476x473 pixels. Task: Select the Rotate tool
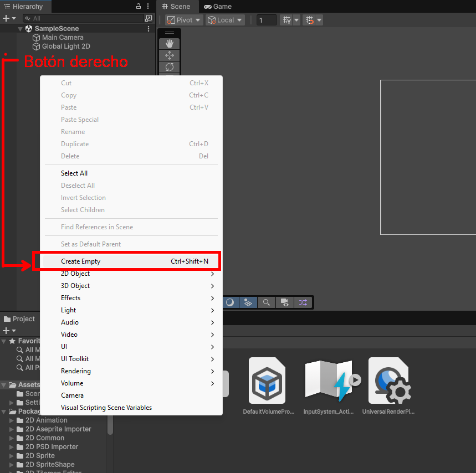pos(169,66)
